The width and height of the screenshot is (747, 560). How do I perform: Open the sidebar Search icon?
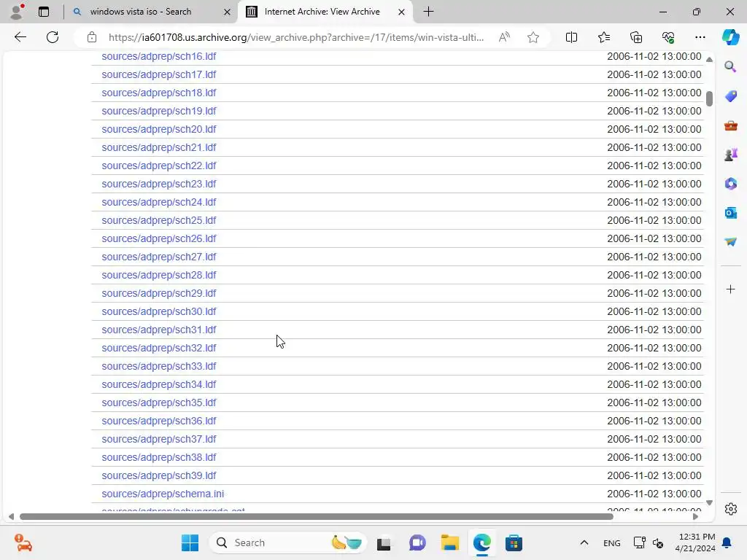tap(730, 66)
